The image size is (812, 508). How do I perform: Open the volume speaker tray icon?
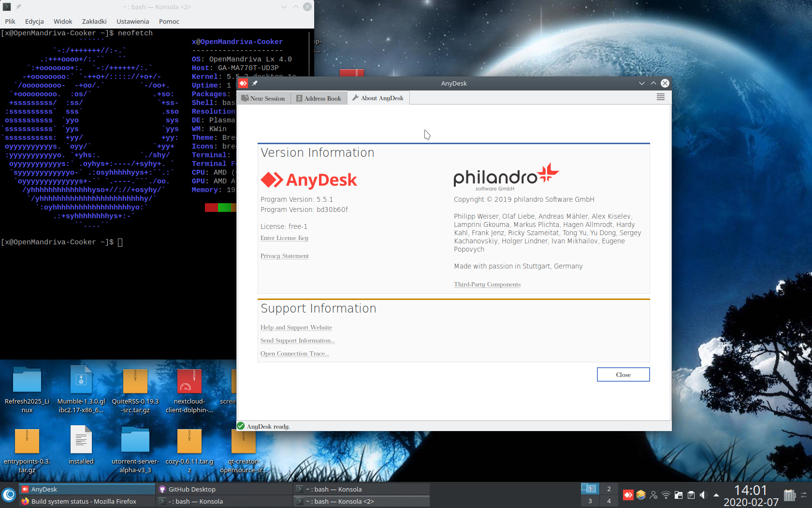(x=703, y=495)
